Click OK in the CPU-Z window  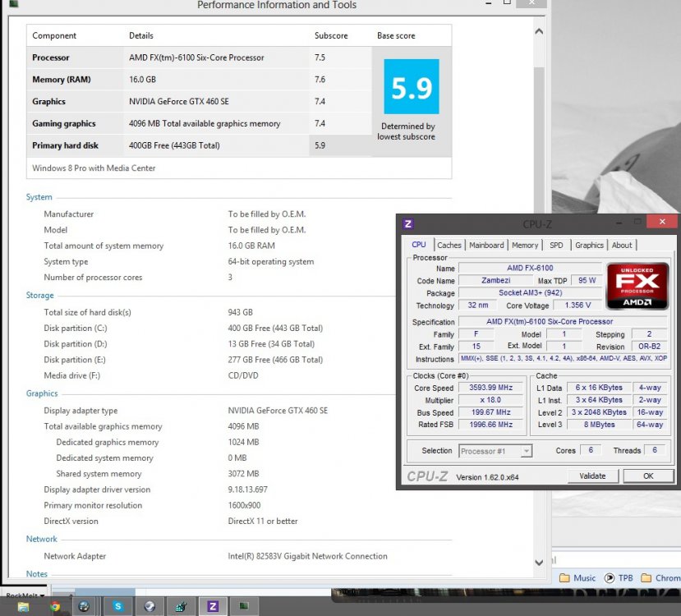tap(648, 476)
